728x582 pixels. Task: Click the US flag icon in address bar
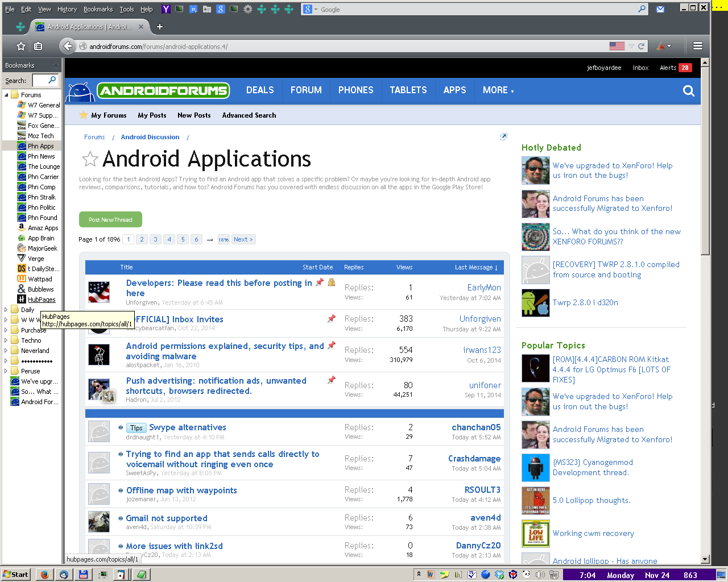pos(617,46)
